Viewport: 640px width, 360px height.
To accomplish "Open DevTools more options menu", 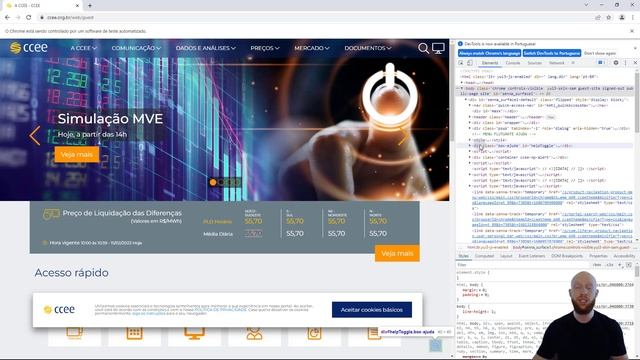I will (x=625, y=63).
